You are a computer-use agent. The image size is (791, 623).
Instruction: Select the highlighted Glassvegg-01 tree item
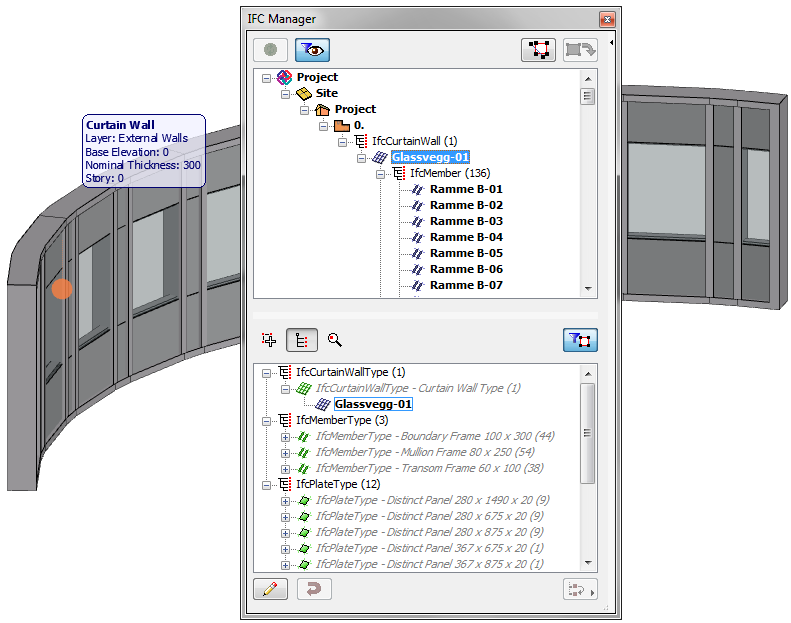tap(430, 157)
